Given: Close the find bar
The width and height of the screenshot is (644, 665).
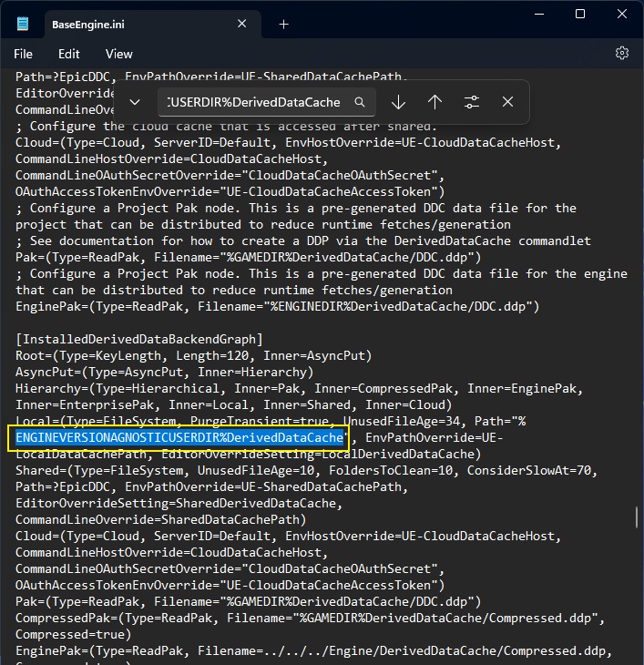Looking at the screenshot, I should tap(507, 102).
